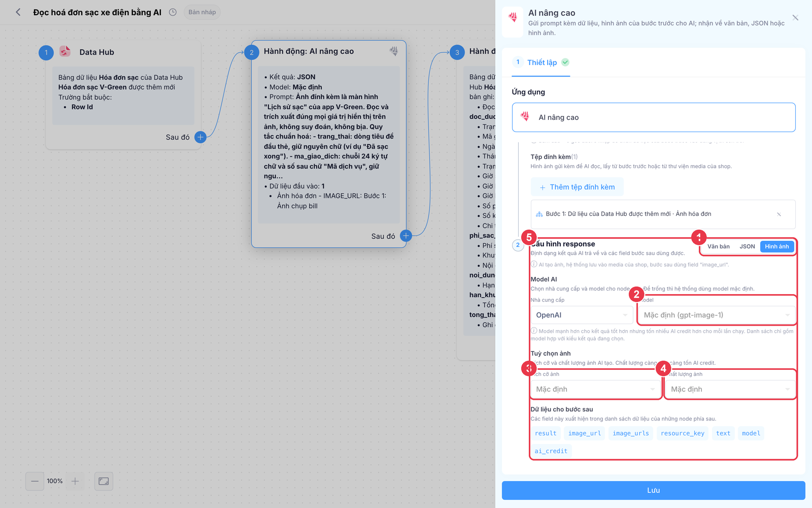The height and width of the screenshot is (508, 812).
Task: Open the Model dropdown showing gpt-image-1
Action: click(717, 315)
